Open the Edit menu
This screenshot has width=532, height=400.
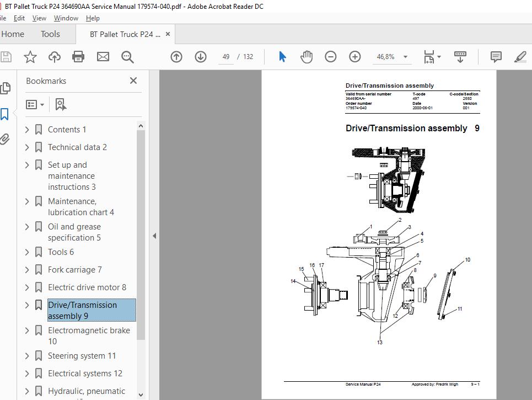19,18
